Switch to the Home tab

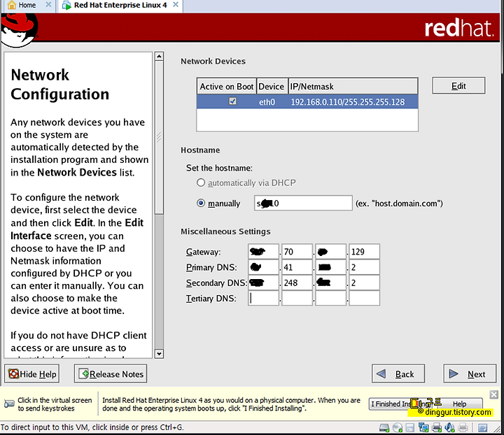(27, 5)
